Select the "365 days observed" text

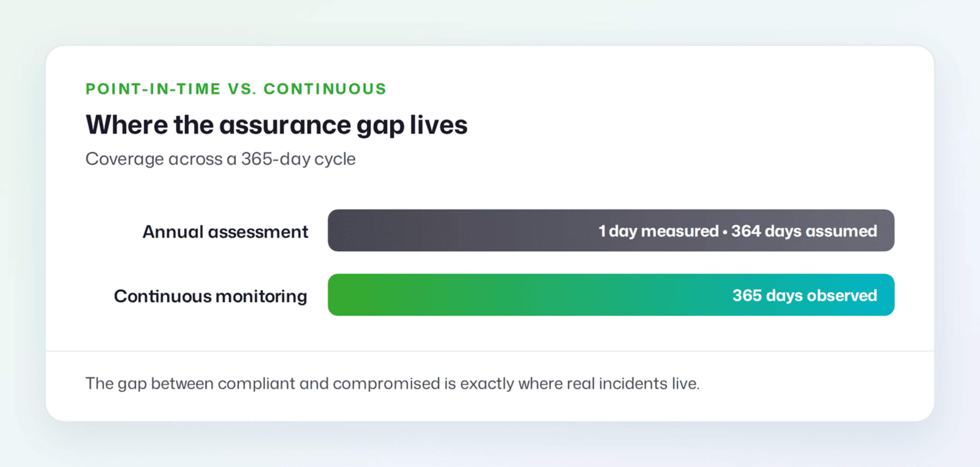(x=805, y=295)
